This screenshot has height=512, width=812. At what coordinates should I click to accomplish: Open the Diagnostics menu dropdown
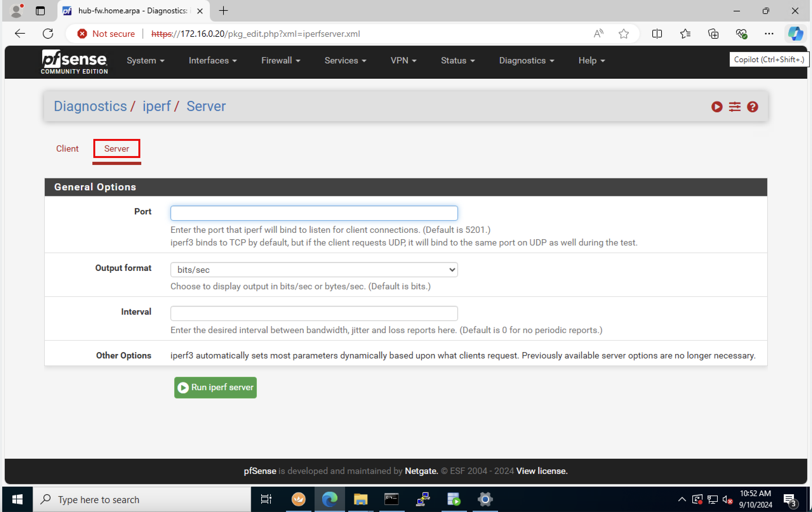(x=526, y=61)
